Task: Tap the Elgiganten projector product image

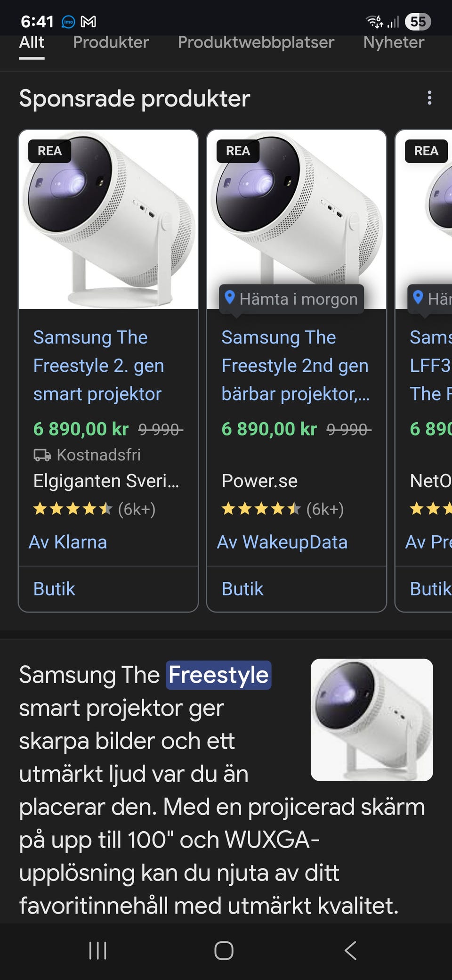Action: [x=108, y=220]
